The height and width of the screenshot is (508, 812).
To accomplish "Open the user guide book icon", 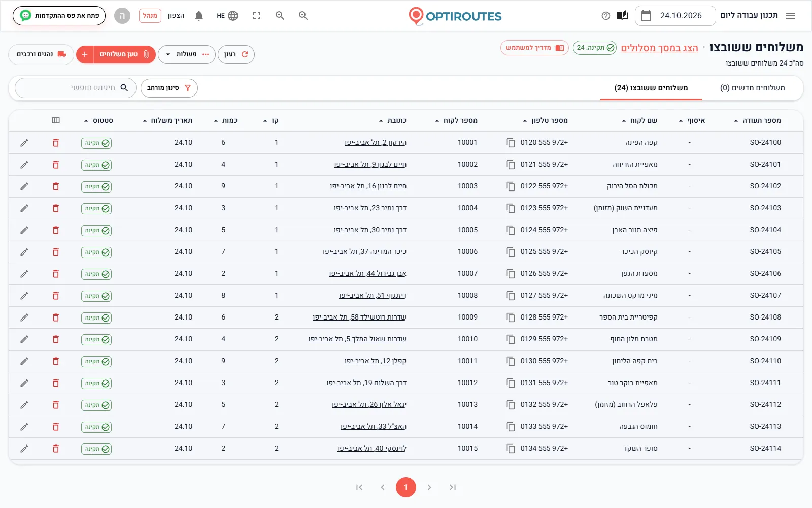I will point(622,16).
